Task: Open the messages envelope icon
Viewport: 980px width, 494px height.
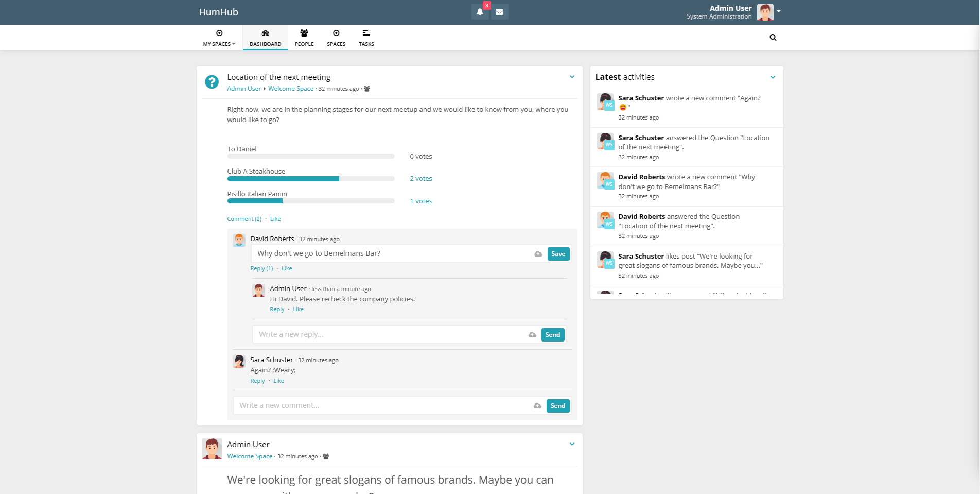Action: (499, 11)
